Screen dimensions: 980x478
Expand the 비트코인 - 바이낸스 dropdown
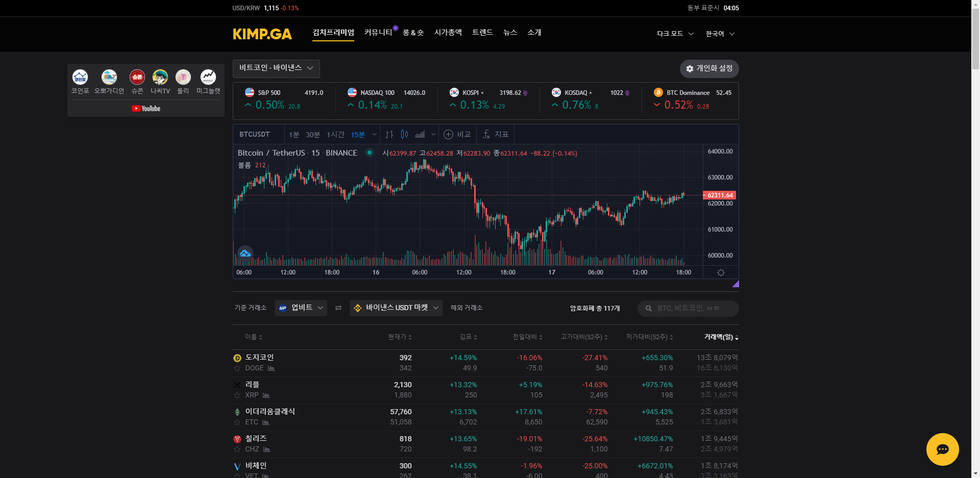pos(276,68)
